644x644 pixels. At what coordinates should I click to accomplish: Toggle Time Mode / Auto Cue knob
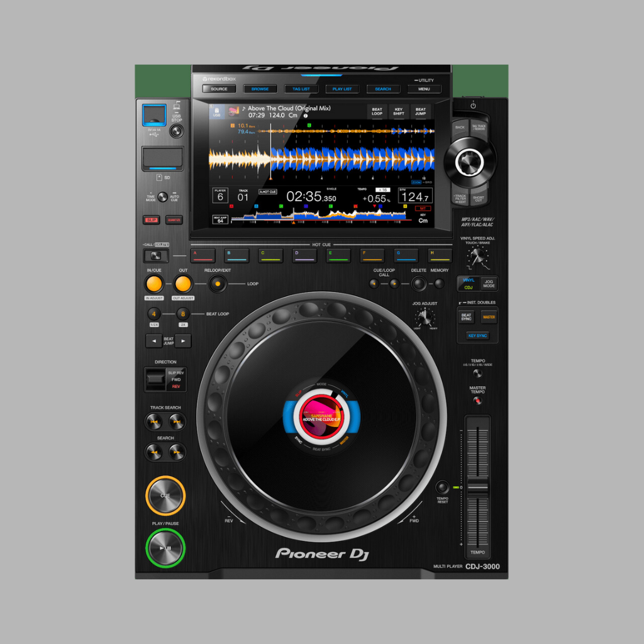coord(163,197)
